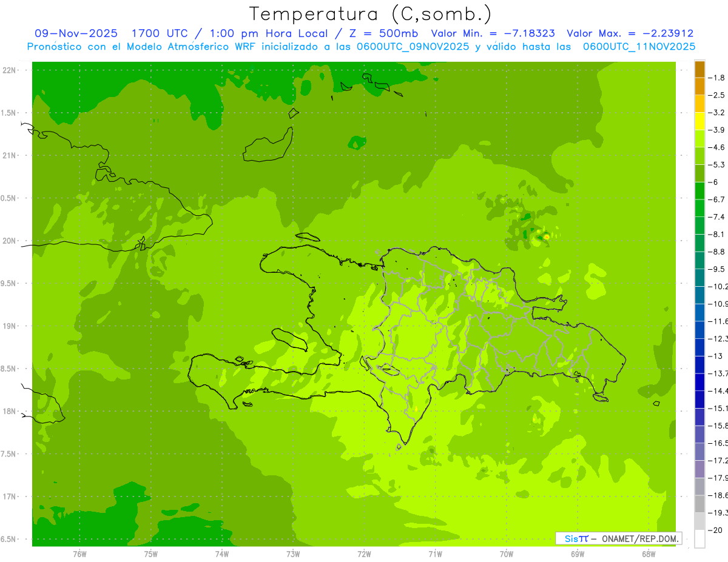
Task: Click the '70W' longitude axis label
Action: pyautogui.click(x=507, y=554)
